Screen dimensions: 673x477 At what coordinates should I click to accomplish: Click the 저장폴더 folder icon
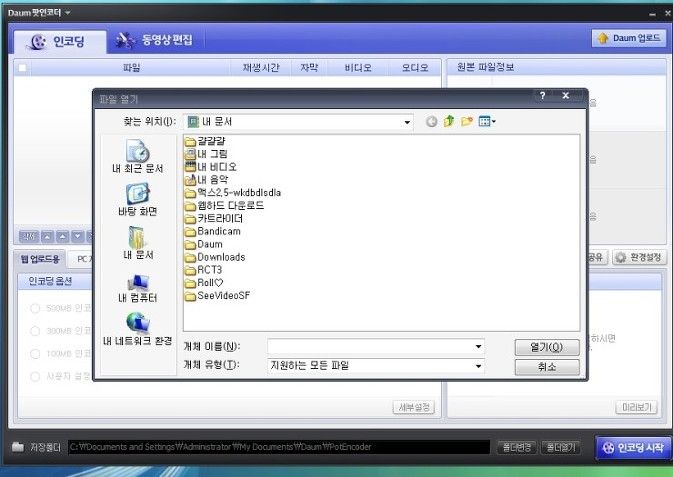pyautogui.click(x=18, y=447)
